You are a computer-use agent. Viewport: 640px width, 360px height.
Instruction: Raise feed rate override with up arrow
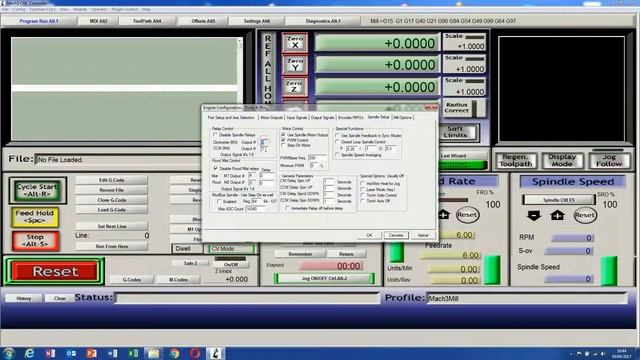[x=444, y=215]
